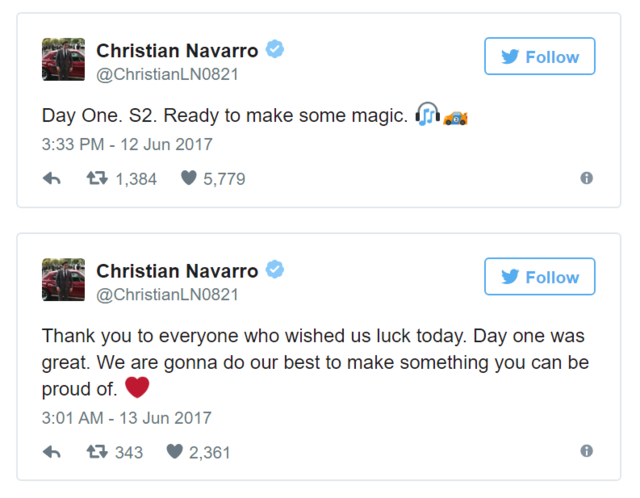Image resolution: width=640 pixels, height=498 pixels.
Task: Like the tweet with 5,779 likes
Action: (189, 179)
